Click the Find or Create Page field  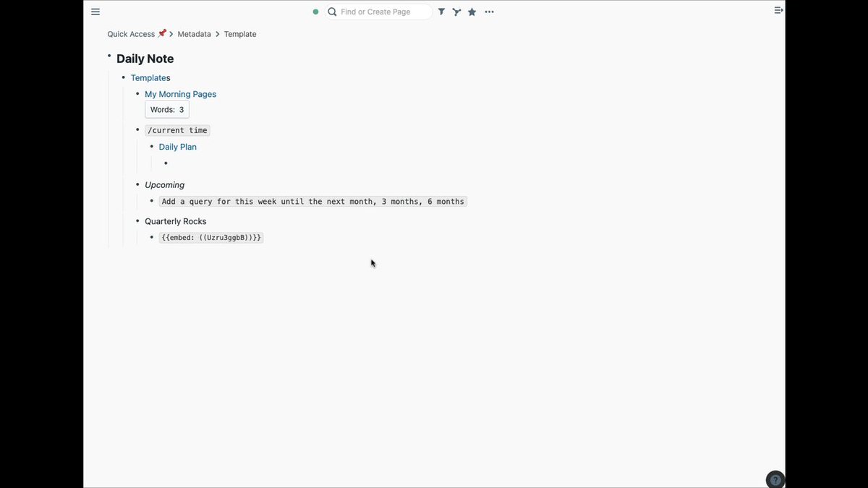coord(378,12)
